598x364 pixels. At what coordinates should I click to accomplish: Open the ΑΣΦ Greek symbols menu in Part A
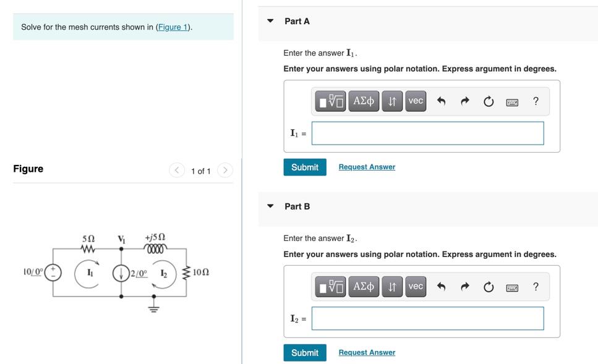coord(364,101)
